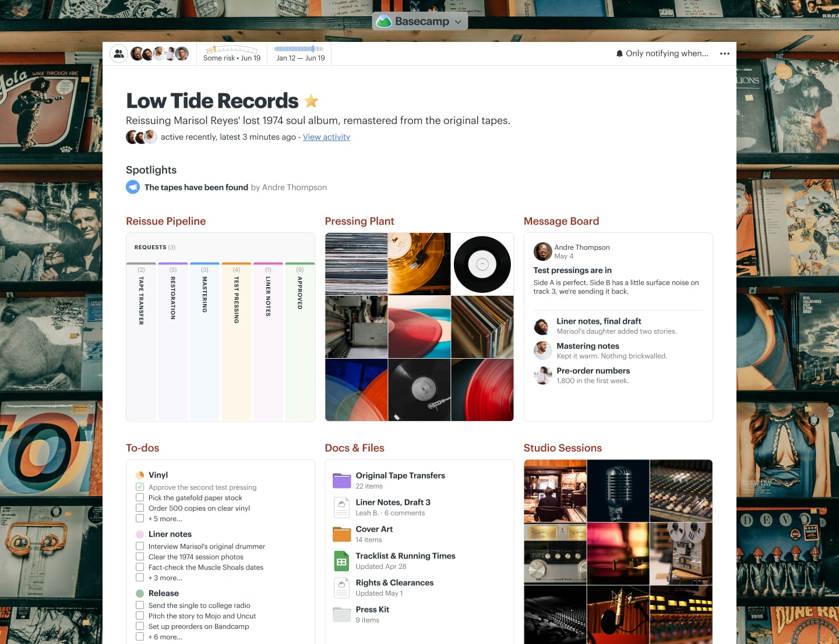Click the Rights & Clearances document icon

click(x=341, y=588)
